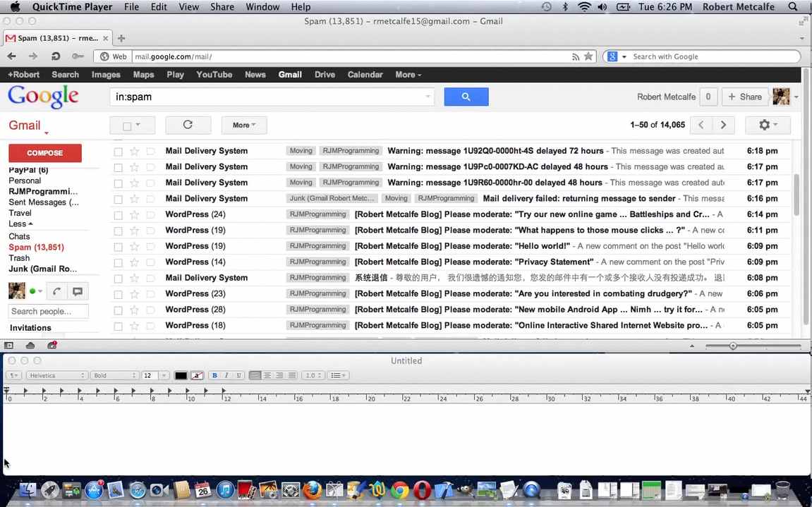Open the More actions dropdown in Gmail toolbar
The height and width of the screenshot is (507, 812).
[x=243, y=125]
